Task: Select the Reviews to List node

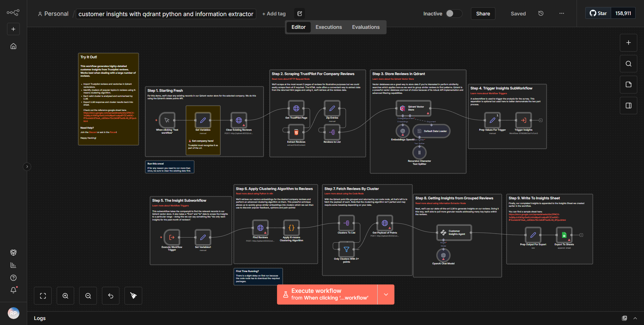Action: [332, 132]
